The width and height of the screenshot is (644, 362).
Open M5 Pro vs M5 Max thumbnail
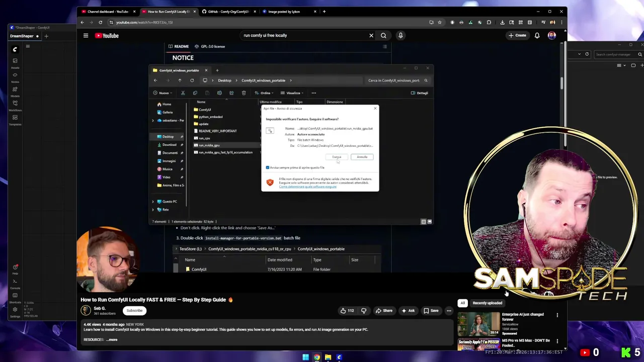(478, 344)
